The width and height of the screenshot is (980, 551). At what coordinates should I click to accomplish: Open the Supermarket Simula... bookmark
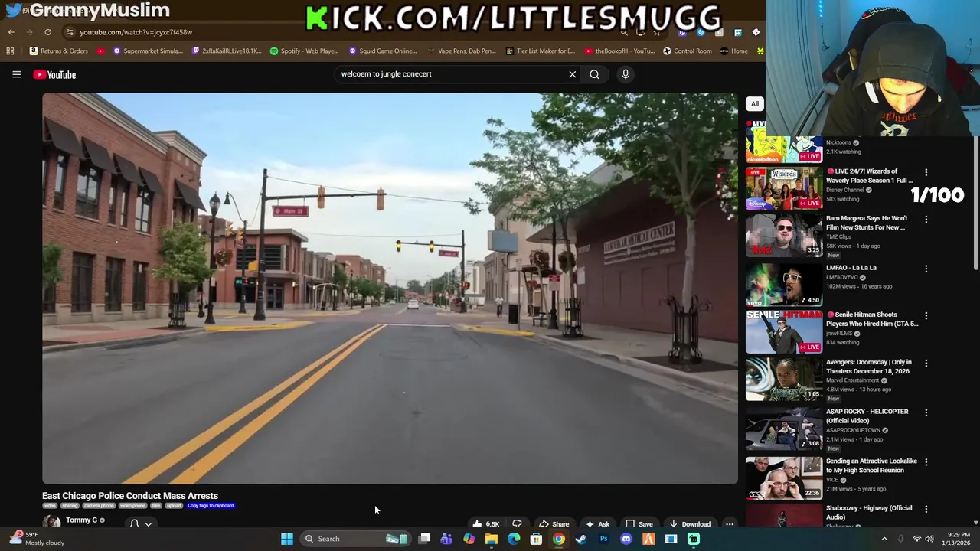[x=148, y=51]
